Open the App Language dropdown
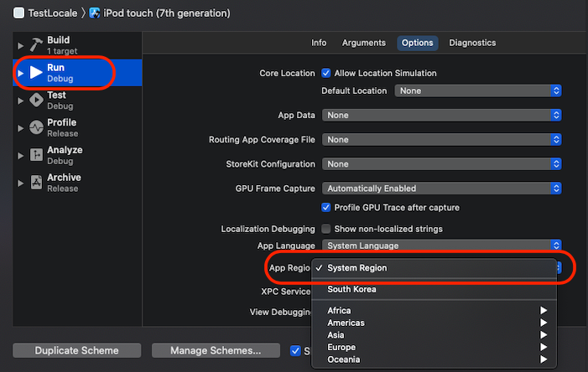 pyautogui.click(x=441, y=245)
